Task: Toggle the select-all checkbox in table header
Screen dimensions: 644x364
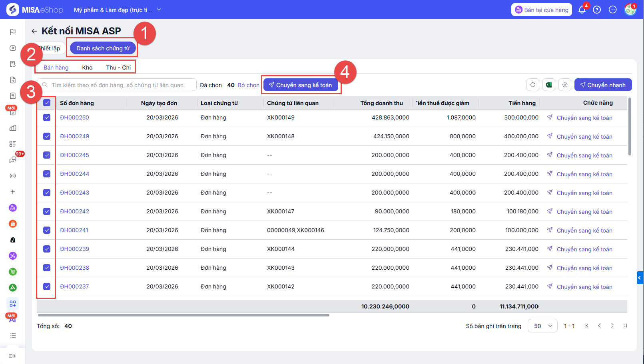Action: [x=47, y=103]
